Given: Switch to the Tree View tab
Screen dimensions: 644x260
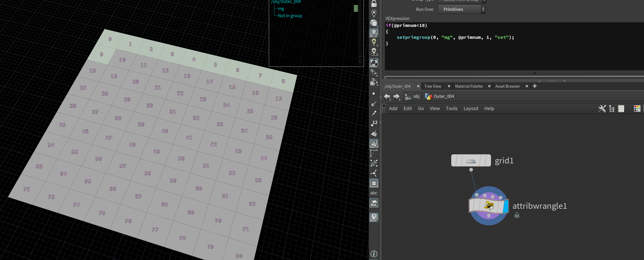Looking at the screenshot, I should click(432, 86).
